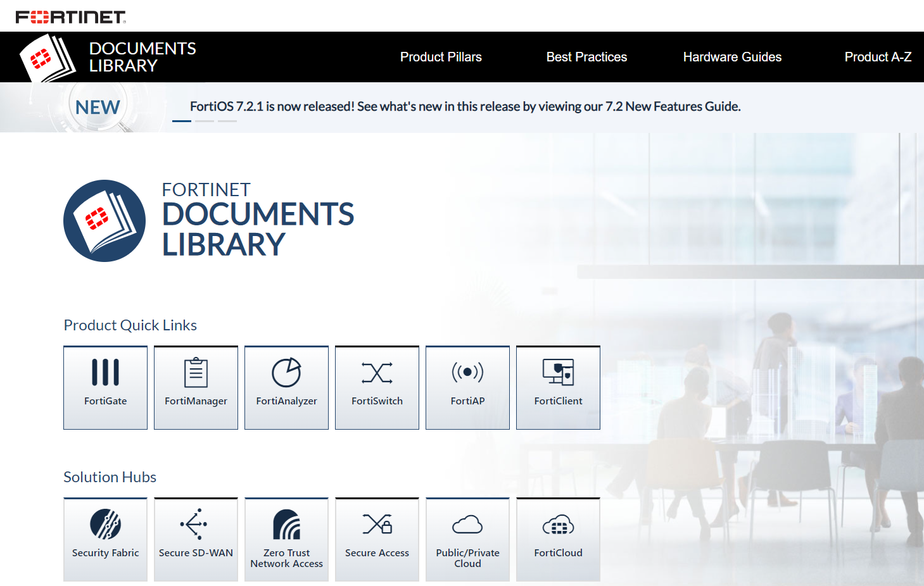Open the Hardware Guides menu
The height and width of the screenshot is (586, 924).
(x=732, y=57)
